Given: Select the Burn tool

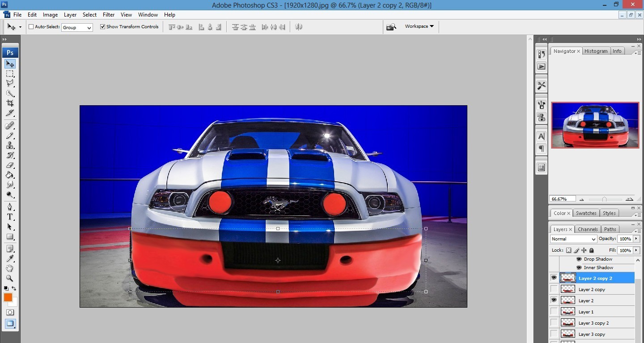Looking at the screenshot, I should 10,195.
